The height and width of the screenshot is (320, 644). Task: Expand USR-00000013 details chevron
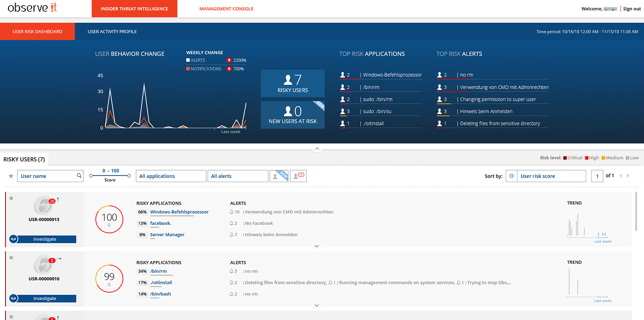click(x=316, y=246)
